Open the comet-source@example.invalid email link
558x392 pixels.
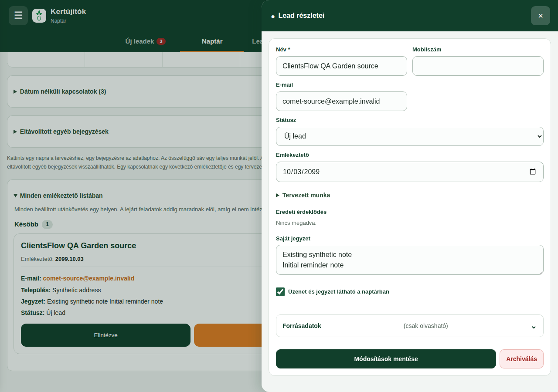click(x=88, y=278)
